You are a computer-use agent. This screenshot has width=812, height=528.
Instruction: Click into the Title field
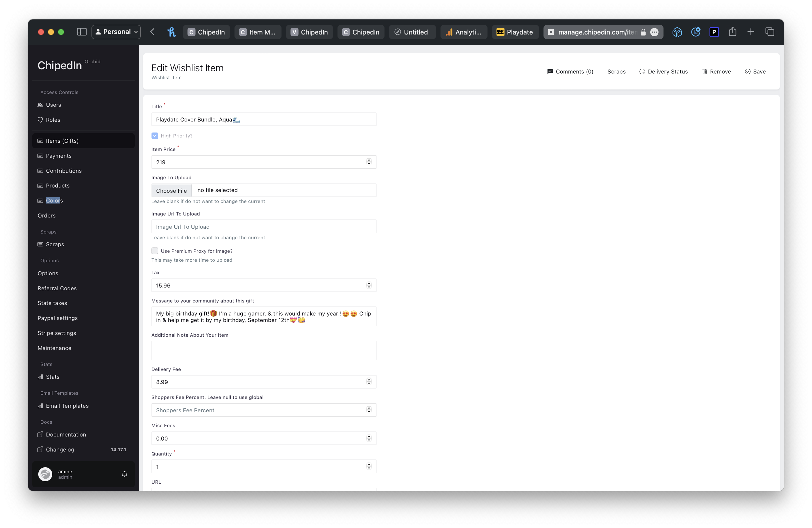[x=264, y=119]
